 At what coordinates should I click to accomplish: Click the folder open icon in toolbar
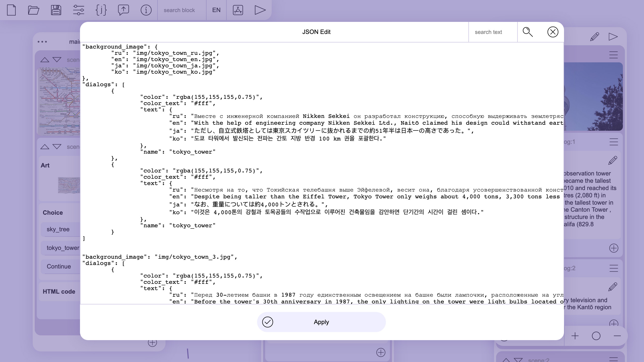click(x=33, y=10)
